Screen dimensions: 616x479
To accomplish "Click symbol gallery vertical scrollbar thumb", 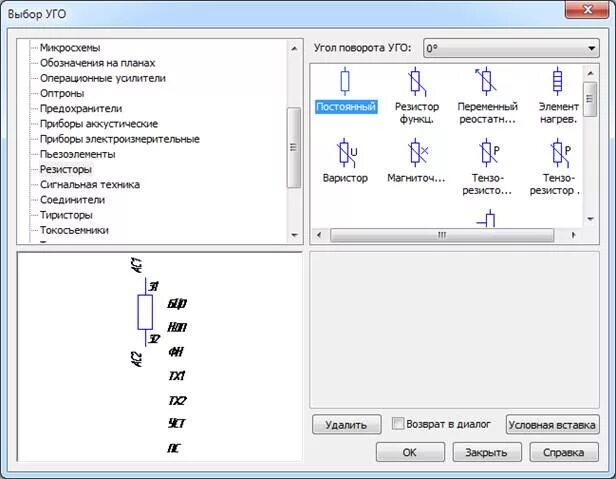I will tap(590, 99).
